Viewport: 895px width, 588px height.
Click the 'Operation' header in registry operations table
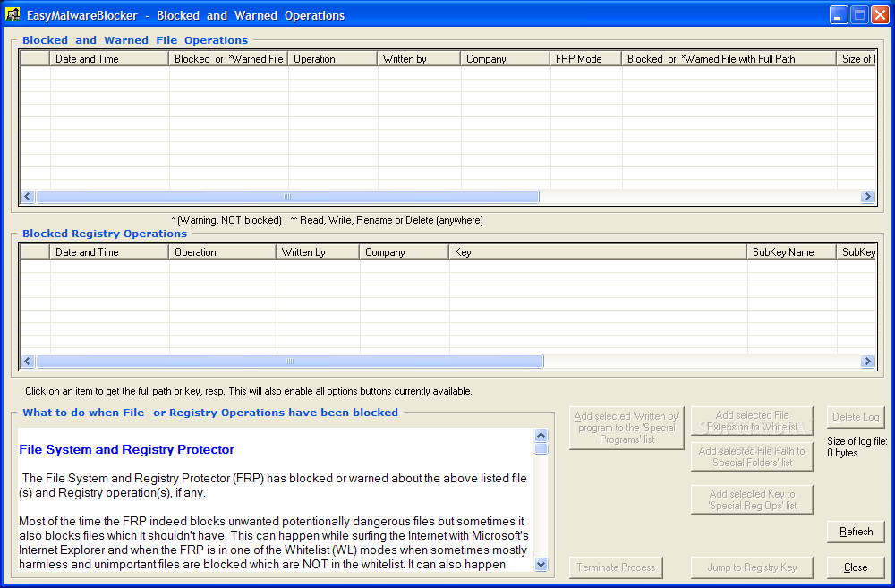223,251
